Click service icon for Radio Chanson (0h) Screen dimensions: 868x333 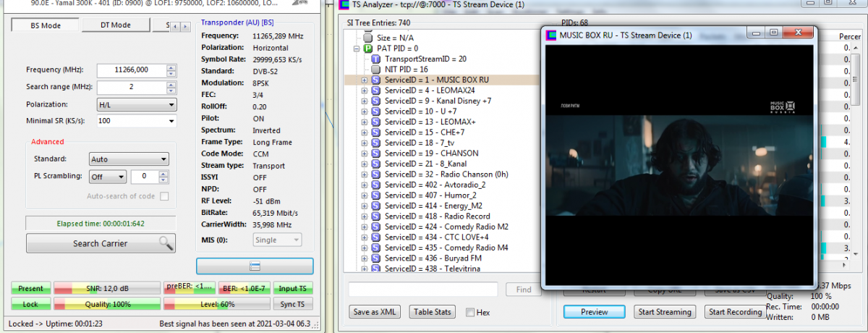375,174
